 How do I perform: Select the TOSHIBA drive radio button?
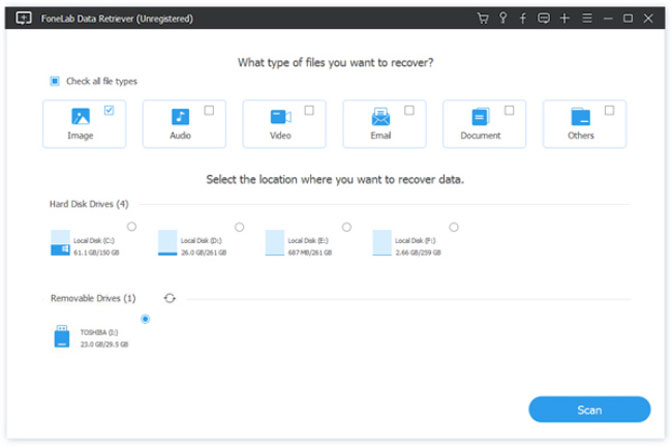click(145, 319)
